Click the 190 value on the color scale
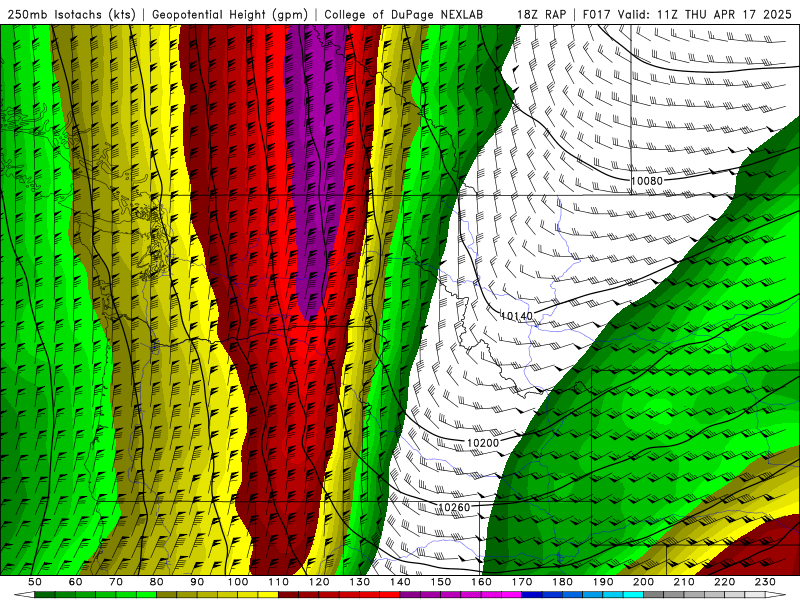This screenshot has height=600, width=800. point(604,582)
